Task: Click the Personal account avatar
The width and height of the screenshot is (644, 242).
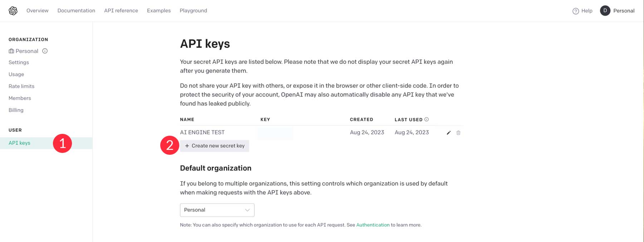Action: (605, 11)
